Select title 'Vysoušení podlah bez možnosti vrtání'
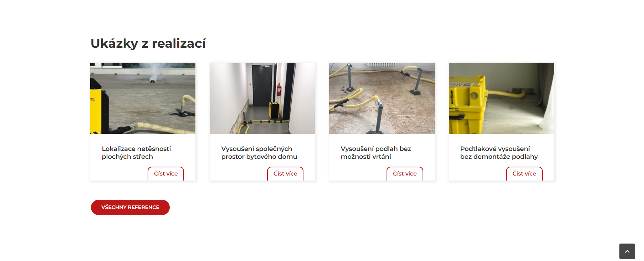 click(376, 153)
